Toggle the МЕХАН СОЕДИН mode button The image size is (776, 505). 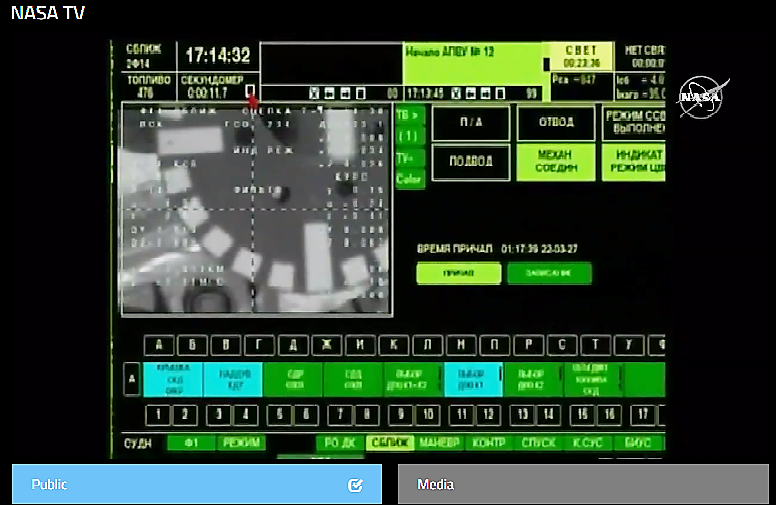coord(555,162)
